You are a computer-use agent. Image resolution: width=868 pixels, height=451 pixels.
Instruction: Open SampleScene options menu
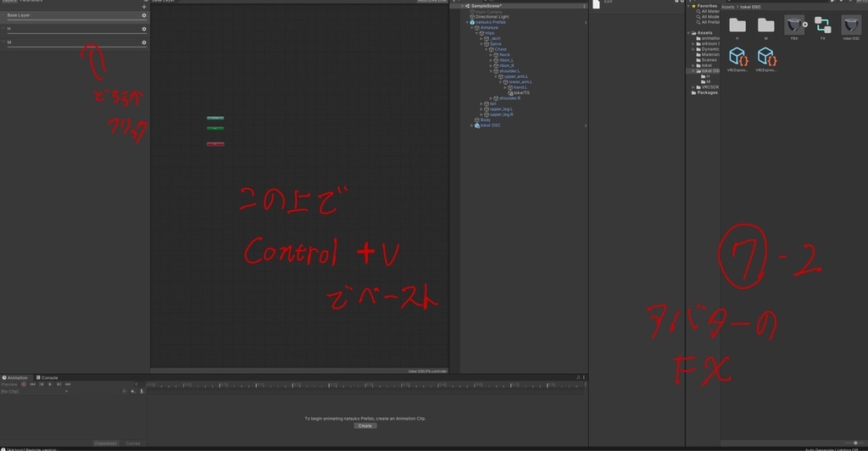[x=583, y=6]
